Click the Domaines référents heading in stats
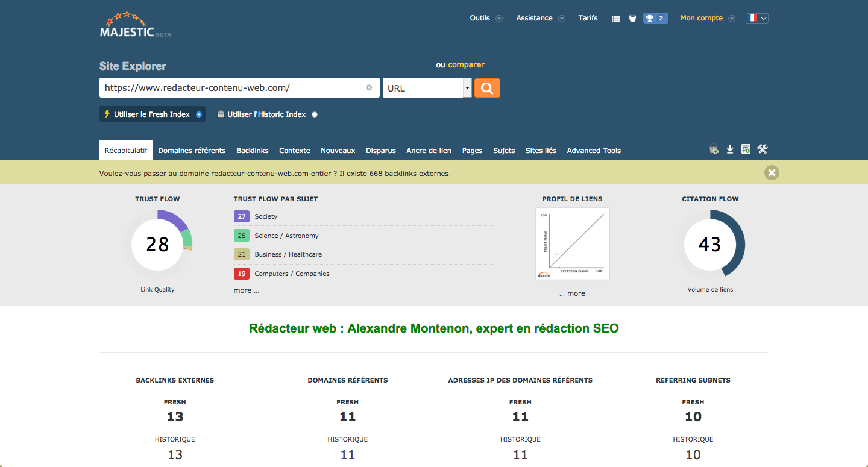The image size is (868, 467). tap(348, 380)
